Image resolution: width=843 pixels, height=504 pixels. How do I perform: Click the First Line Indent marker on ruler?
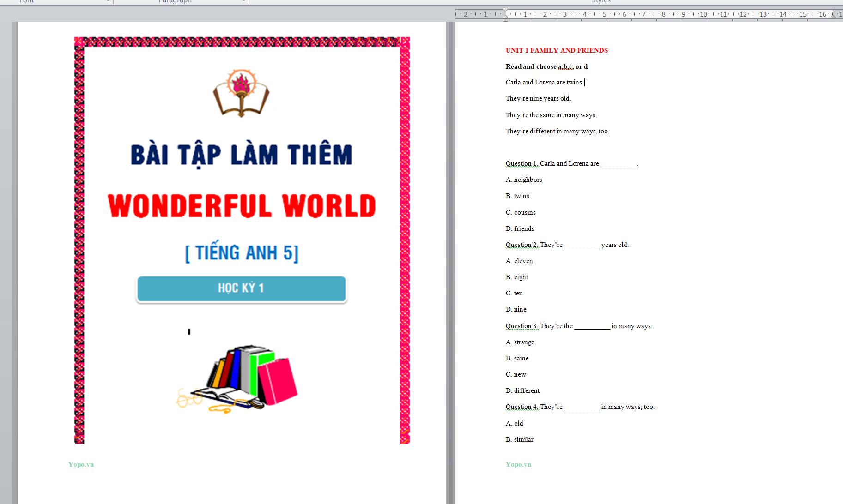coord(505,11)
